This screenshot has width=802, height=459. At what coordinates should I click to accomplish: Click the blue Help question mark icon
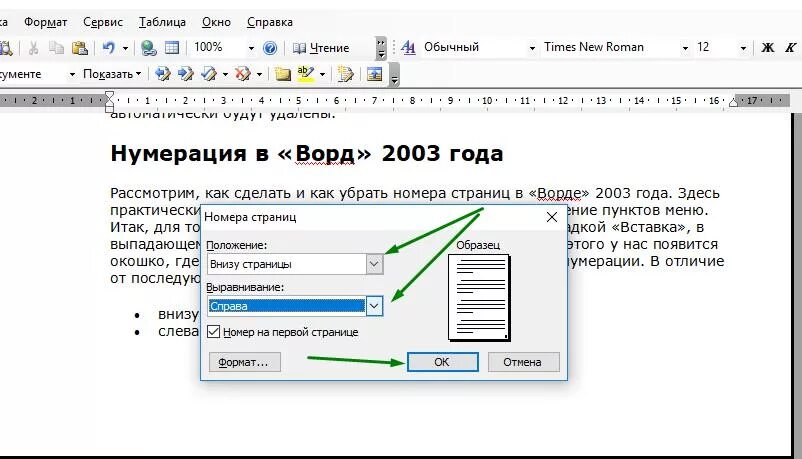270,48
